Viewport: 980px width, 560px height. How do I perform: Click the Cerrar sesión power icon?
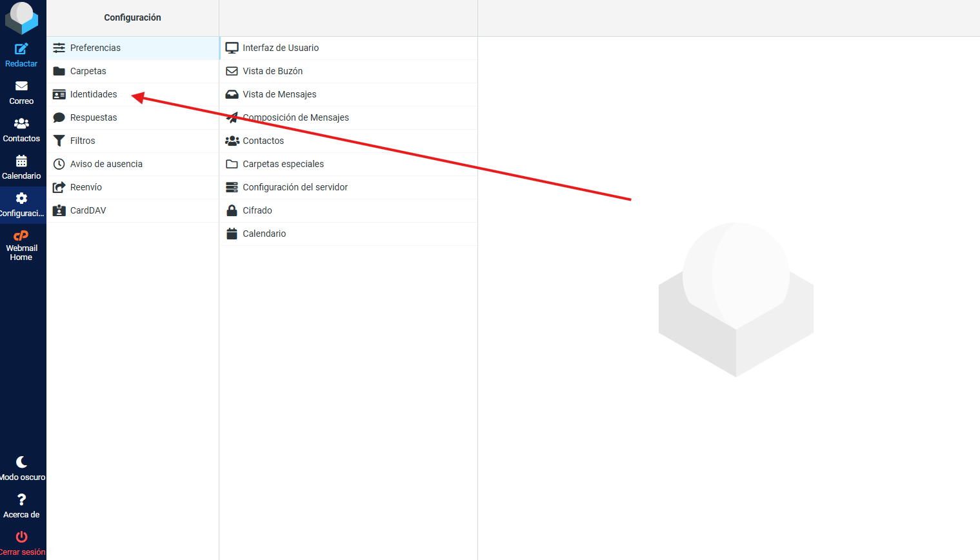click(x=21, y=537)
